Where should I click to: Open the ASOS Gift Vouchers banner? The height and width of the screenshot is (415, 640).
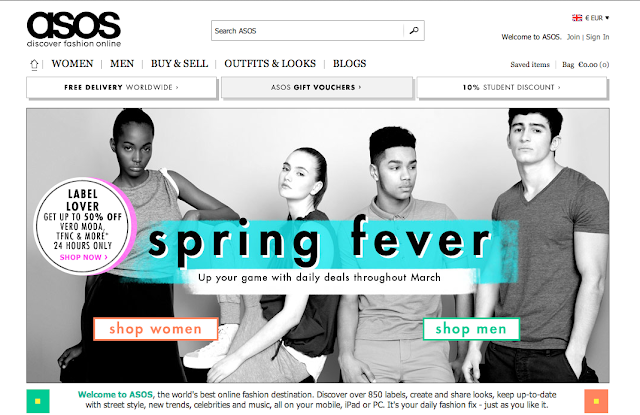tap(317, 87)
